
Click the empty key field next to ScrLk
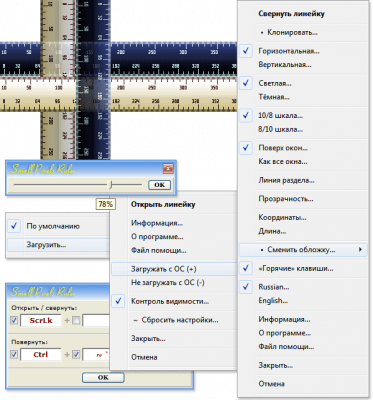point(96,321)
